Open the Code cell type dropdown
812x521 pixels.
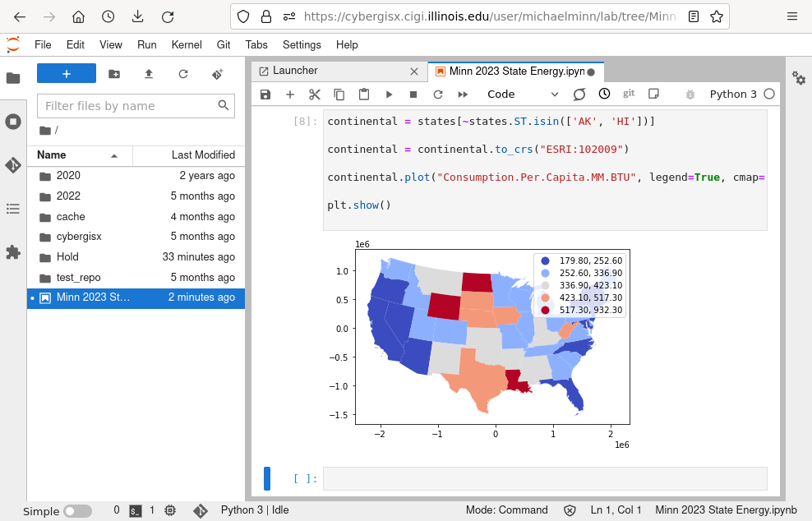pos(522,95)
